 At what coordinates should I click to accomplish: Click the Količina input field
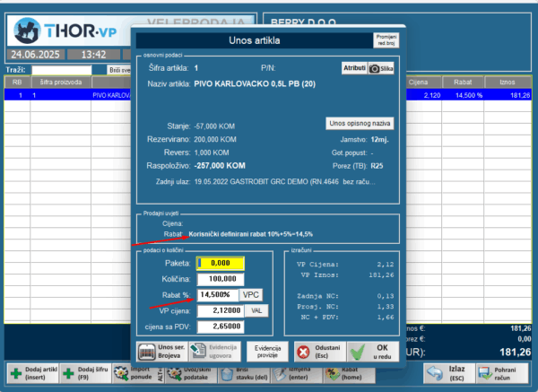(221, 279)
